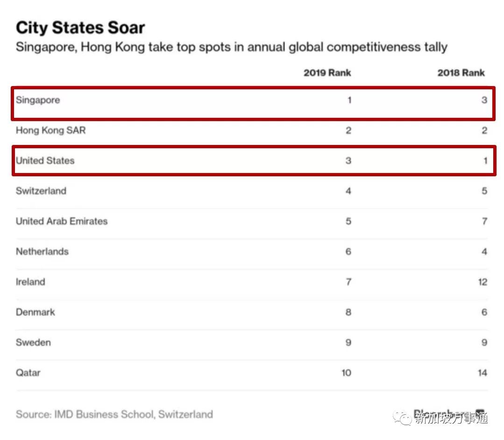
Task: Click the Chinese watermark text at bottom right
Action: point(451,418)
